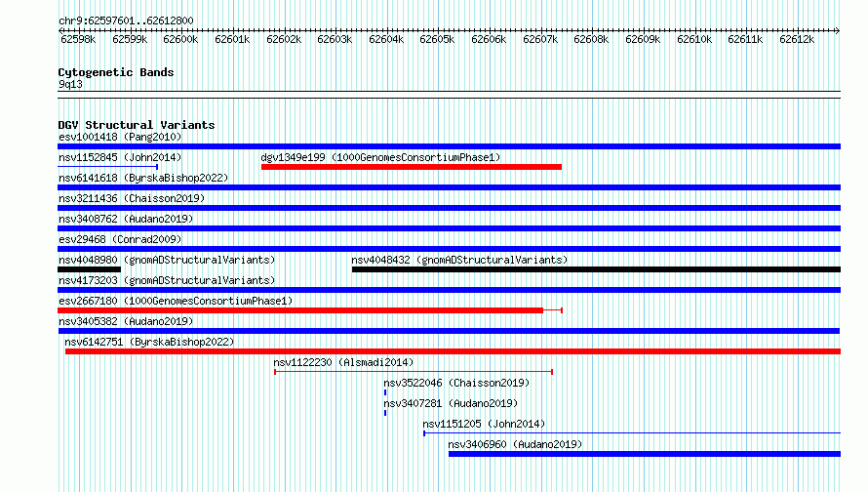868x492 pixels.
Task: Select the red bar of dgv1349e199
Action: click(412, 167)
